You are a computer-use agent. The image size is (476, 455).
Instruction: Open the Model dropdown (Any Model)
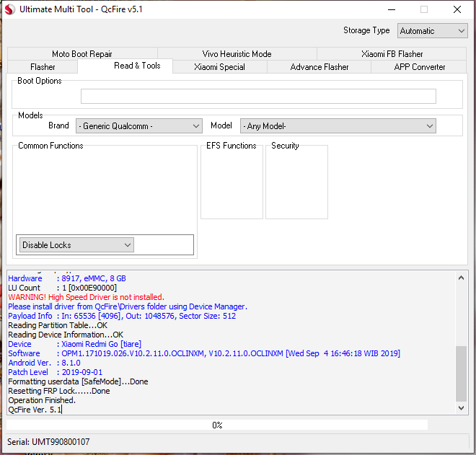tap(338, 126)
